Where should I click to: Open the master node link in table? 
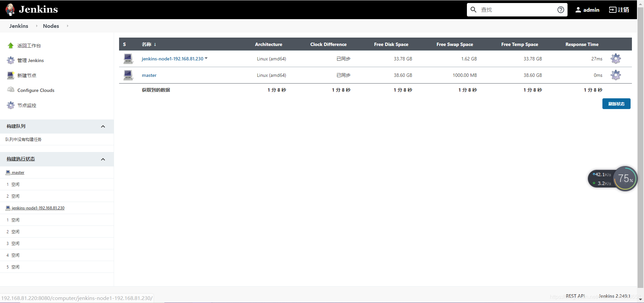[x=149, y=75]
